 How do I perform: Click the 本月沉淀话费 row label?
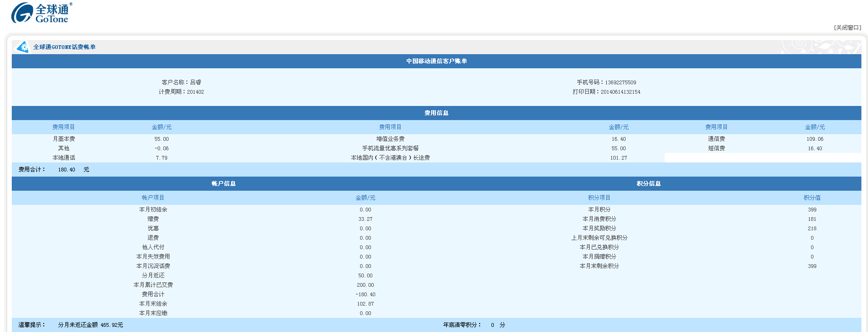click(153, 266)
